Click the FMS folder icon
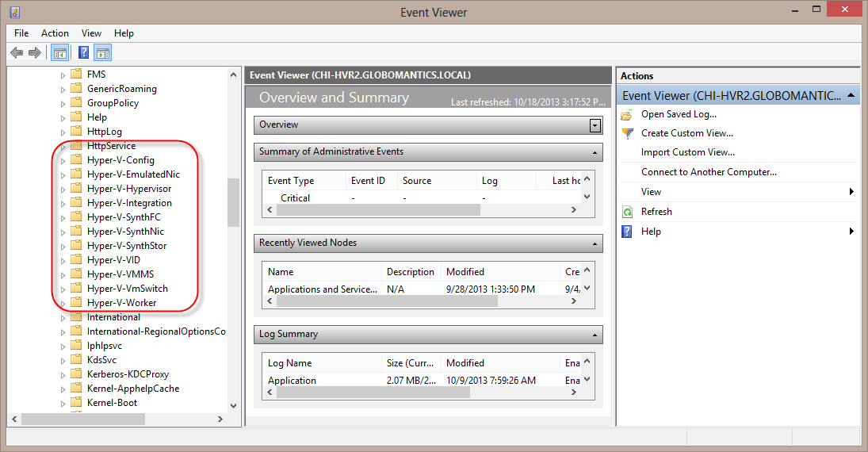 76,75
